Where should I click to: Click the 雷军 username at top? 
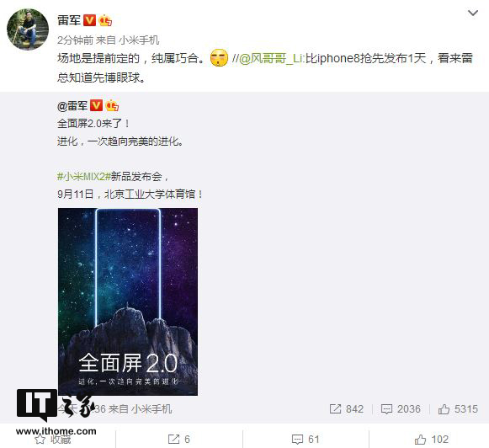(x=69, y=20)
